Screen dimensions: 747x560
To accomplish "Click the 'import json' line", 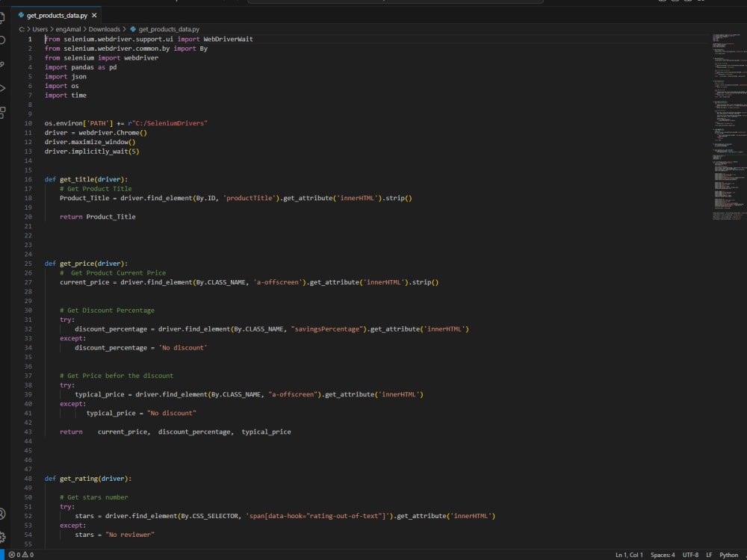I will click(x=65, y=77).
